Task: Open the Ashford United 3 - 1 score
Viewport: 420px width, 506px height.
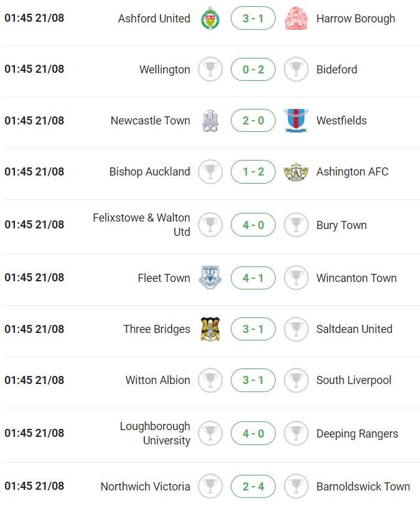Action: pos(253,19)
